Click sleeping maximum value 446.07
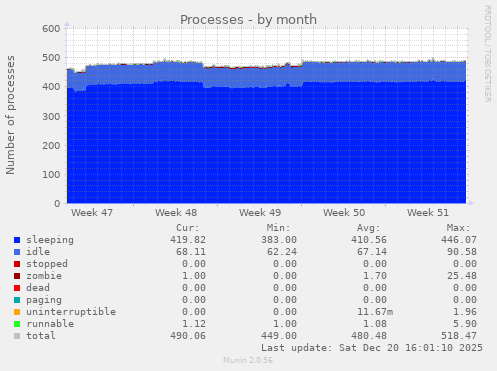Image resolution: width=497 pixels, height=371 pixels. 459,240
